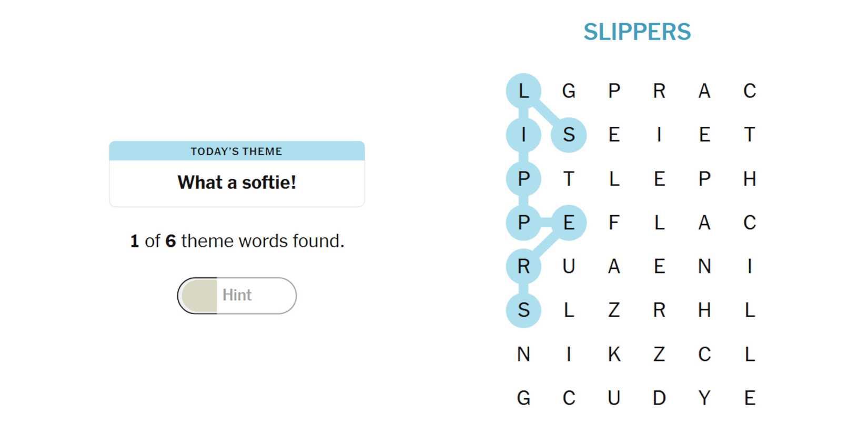Click the highlighted letter E in the path
The image size is (868, 434).
pyautogui.click(x=569, y=223)
